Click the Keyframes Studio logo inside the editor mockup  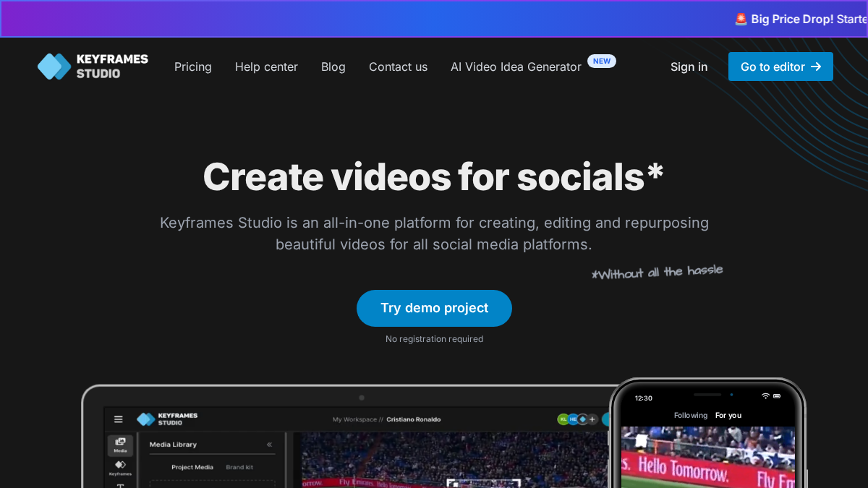click(x=167, y=419)
